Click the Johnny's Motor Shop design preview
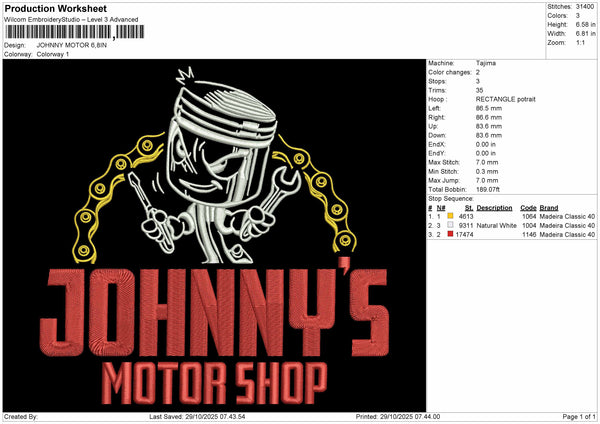 click(x=214, y=236)
